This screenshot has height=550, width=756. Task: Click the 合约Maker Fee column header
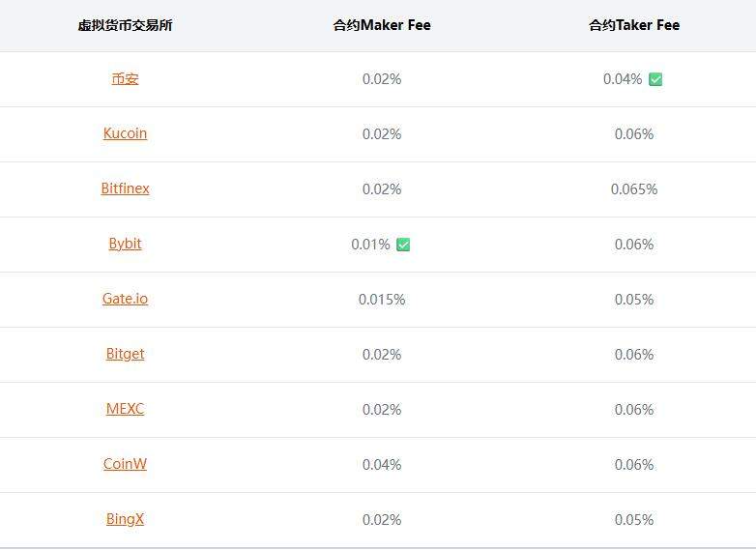(382, 25)
